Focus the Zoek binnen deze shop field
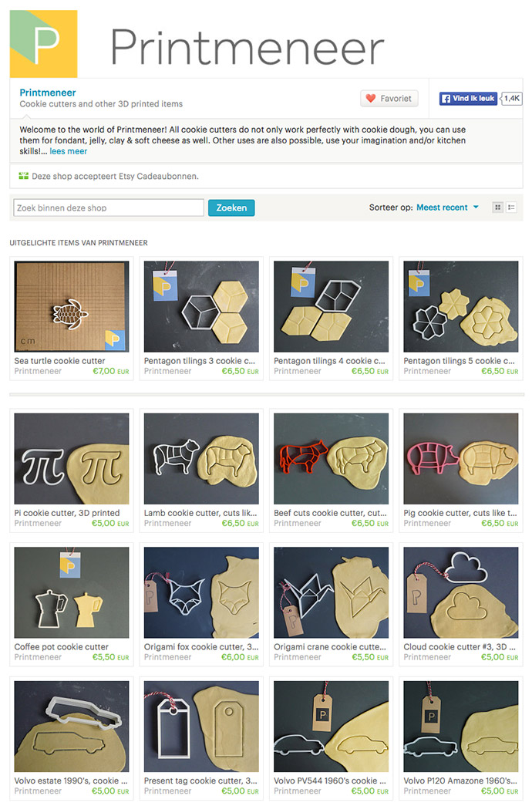 click(109, 207)
